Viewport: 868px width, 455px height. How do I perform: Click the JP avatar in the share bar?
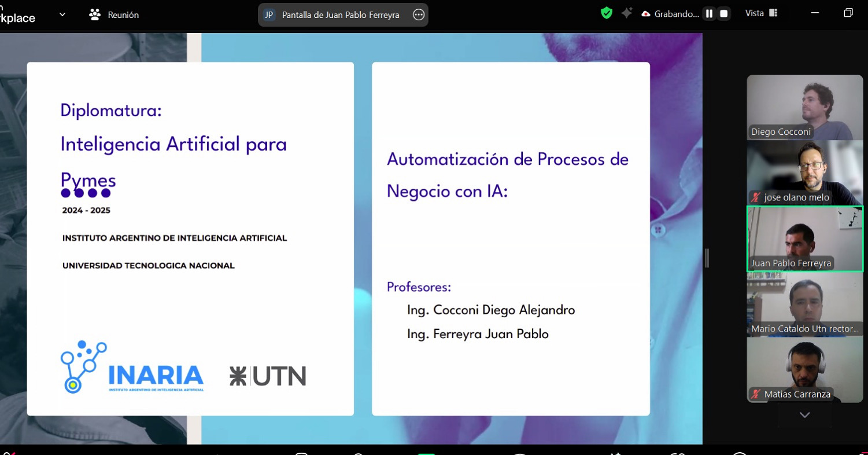click(x=269, y=15)
